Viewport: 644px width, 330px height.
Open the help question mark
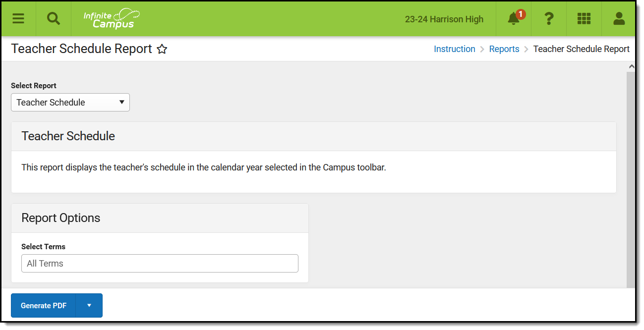pyautogui.click(x=548, y=19)
